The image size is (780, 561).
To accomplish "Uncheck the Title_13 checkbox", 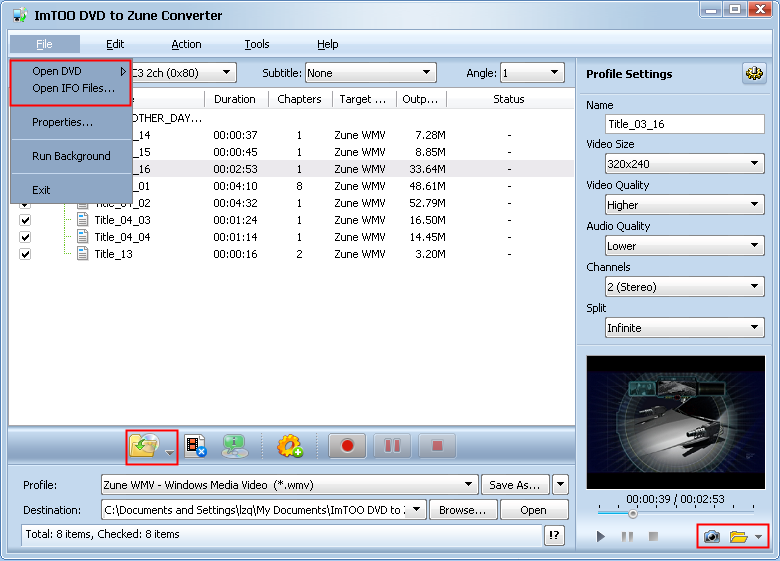I will pyautogui.click(x=25, y=254).
